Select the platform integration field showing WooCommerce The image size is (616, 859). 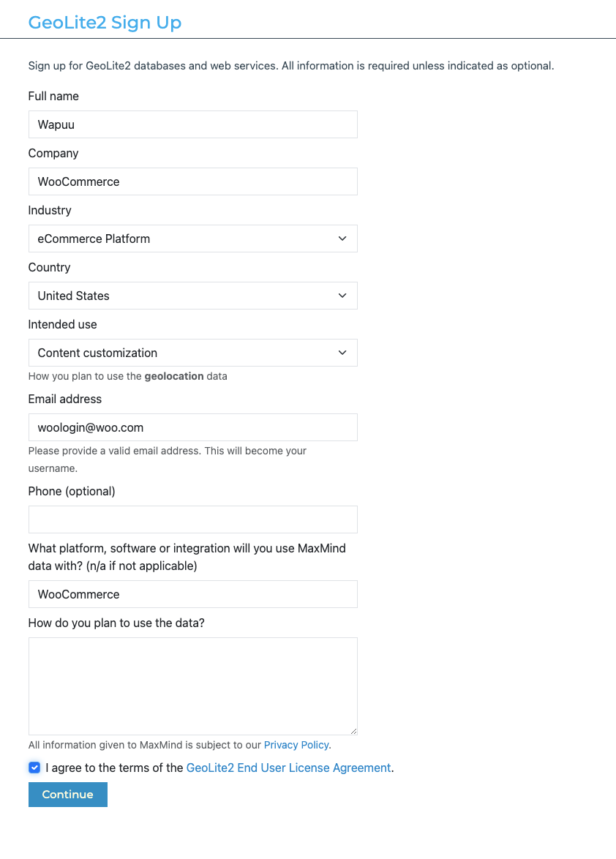coord(192,594)
